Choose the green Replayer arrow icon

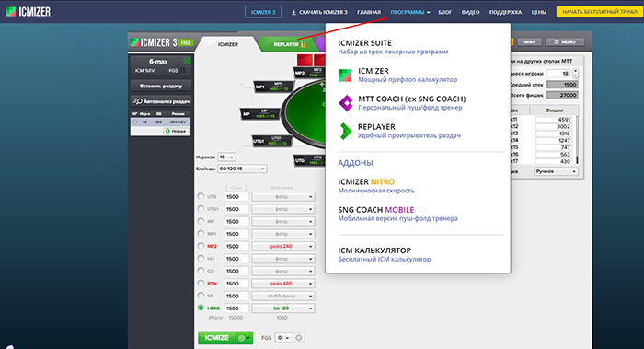point(345,131)
